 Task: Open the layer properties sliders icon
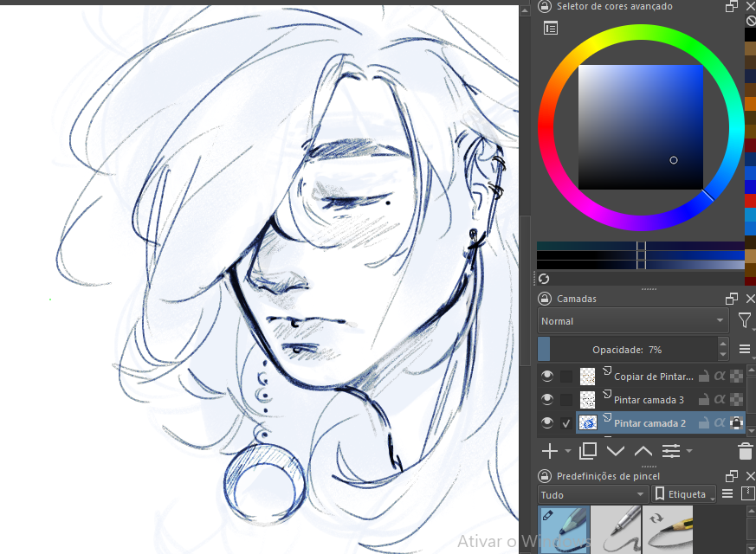(x=670, y=451)
